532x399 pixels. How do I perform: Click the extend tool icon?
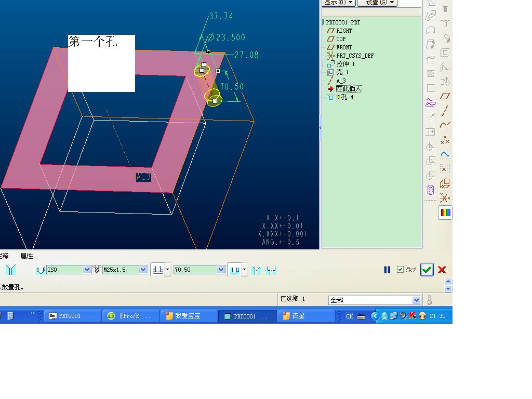pos(431,132)
